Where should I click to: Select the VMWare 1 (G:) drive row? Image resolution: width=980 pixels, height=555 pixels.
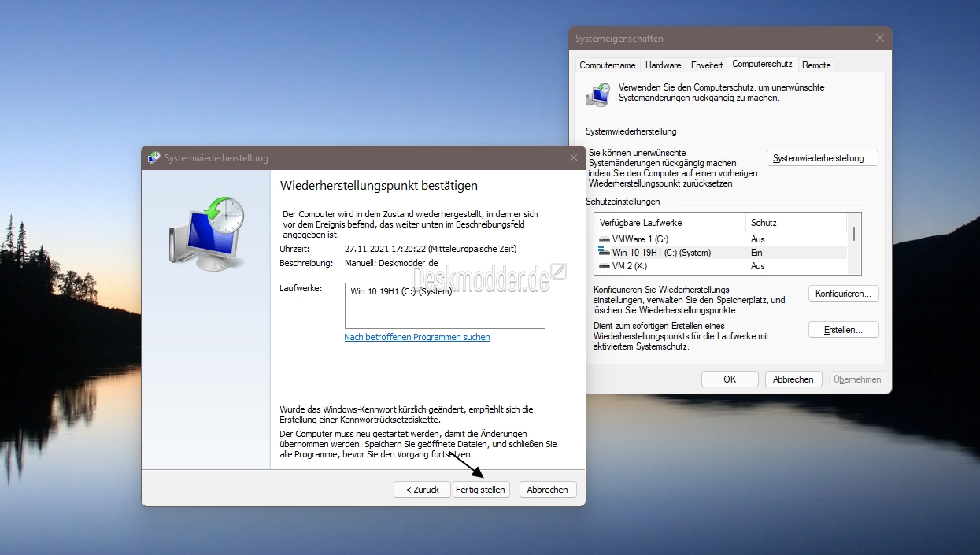720,239
